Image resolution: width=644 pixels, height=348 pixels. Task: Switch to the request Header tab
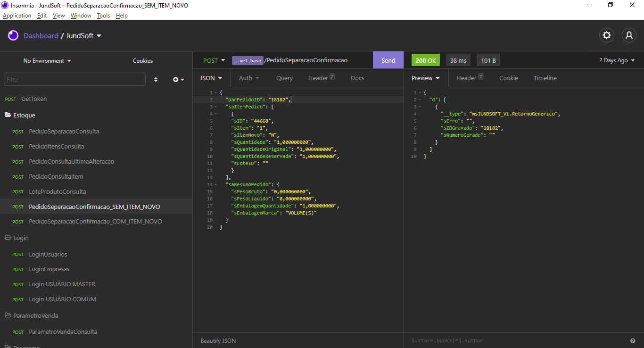point(322,78)
